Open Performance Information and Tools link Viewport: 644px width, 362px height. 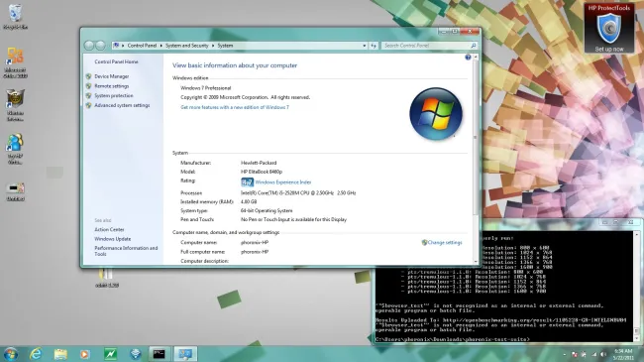tap(126, 251)
